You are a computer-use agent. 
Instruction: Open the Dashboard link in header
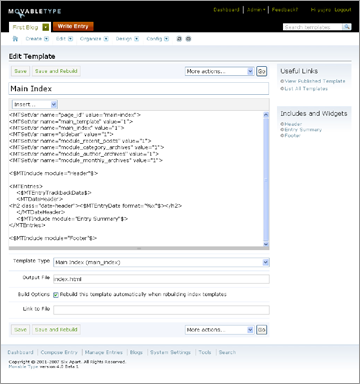[x=226, y=10]
